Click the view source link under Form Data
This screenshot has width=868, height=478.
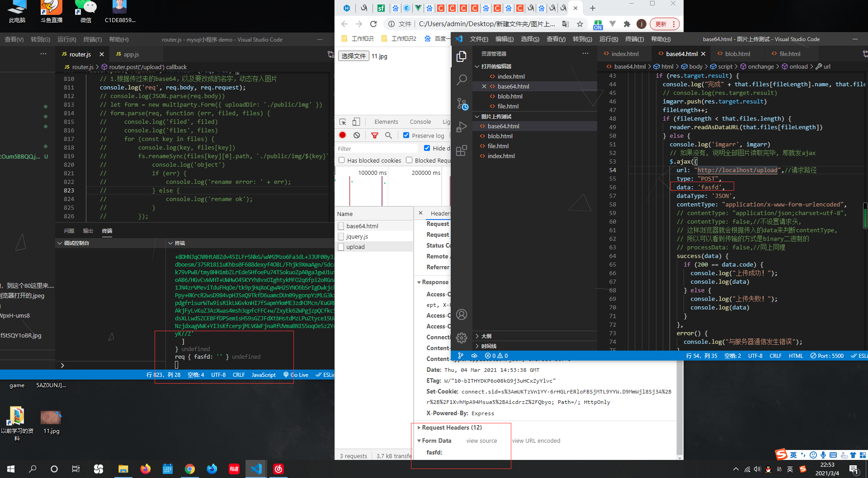click(x=481, y=441)
